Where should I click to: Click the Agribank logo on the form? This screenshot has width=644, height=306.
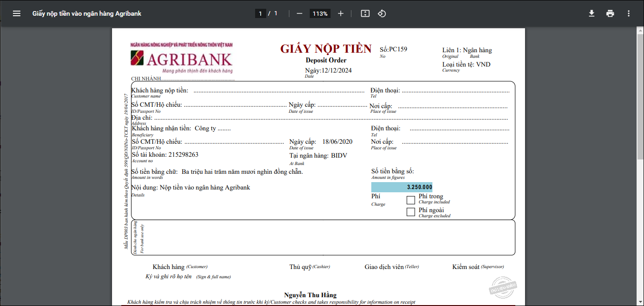pos(181,59)
